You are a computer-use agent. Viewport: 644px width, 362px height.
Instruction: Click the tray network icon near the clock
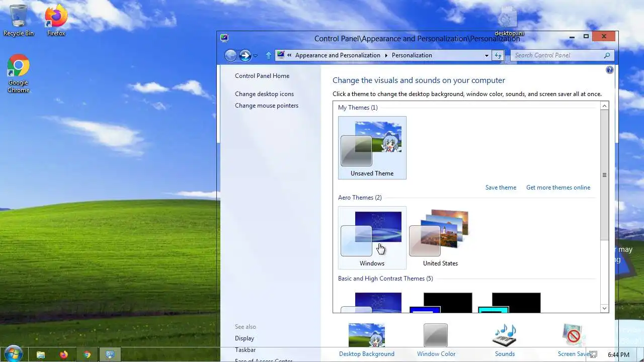[x=594, y=354]
